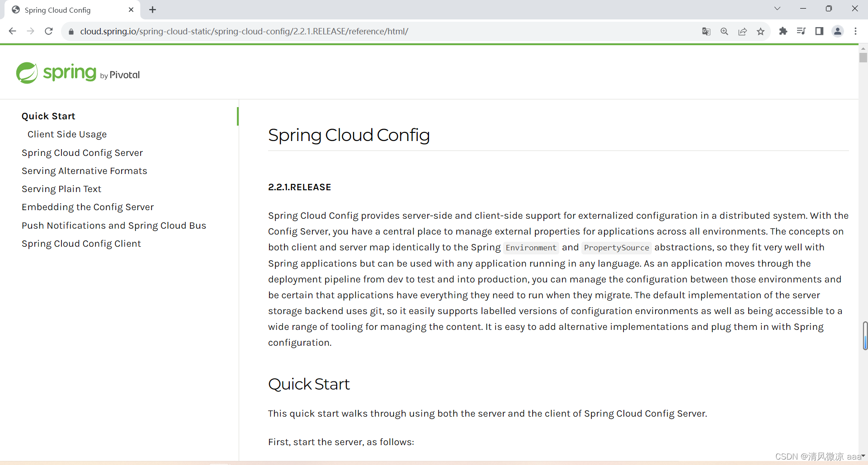Open the Serving Plain Text section
Screen dimensions: 868x465
[61, 189]
